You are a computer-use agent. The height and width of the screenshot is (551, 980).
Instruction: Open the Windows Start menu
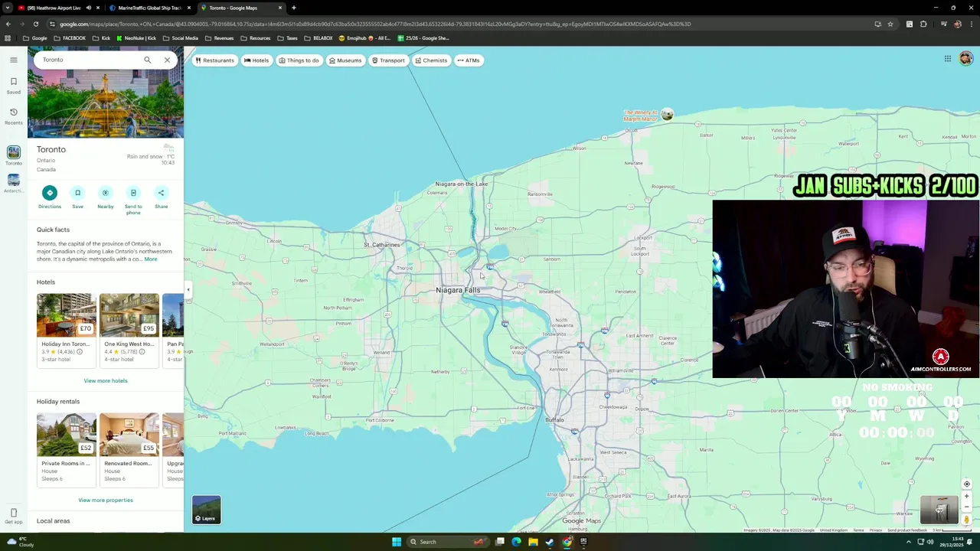[396, 542]
